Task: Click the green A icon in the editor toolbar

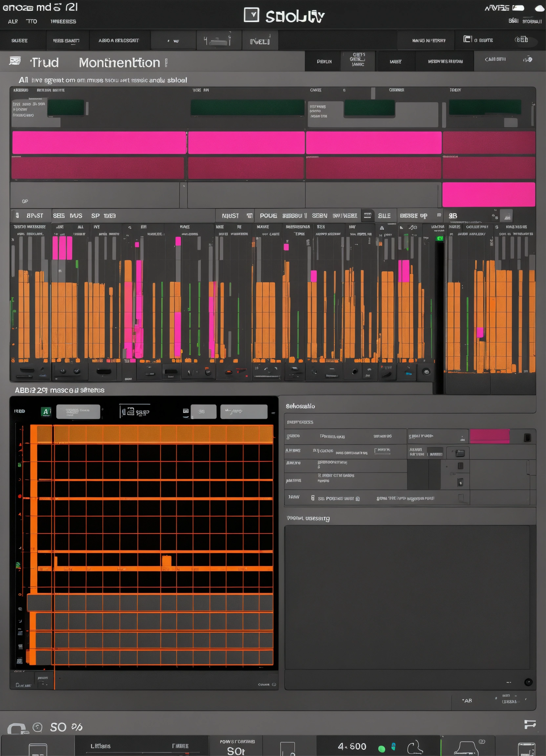Action: [46, 412]
